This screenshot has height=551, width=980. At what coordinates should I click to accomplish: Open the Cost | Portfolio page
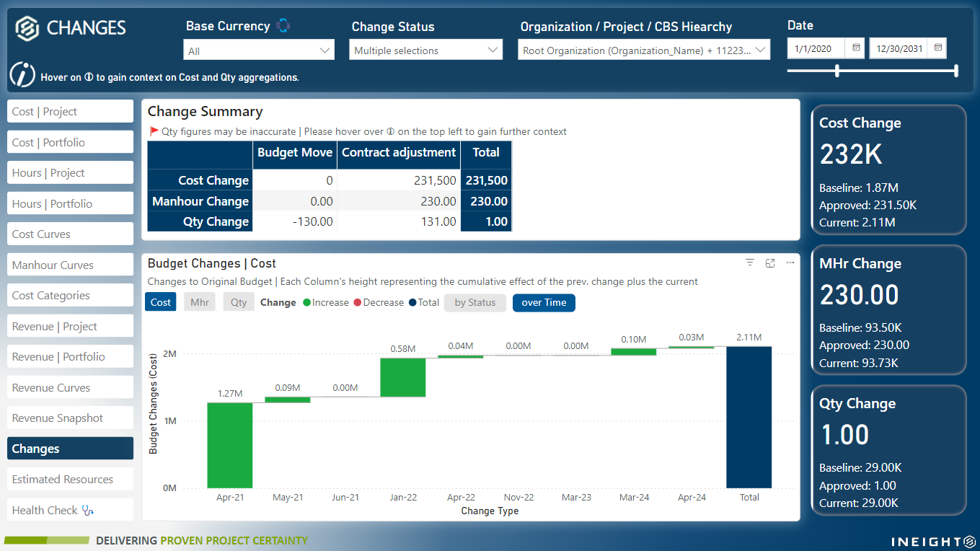tap(70, 142)
